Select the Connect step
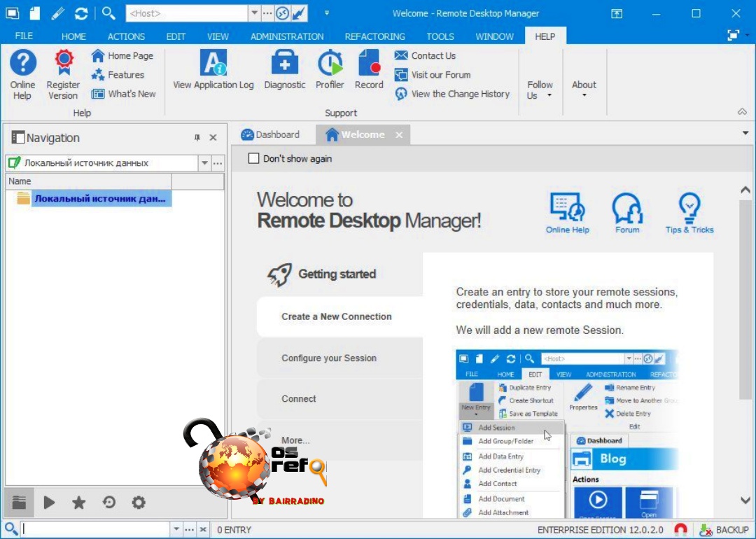This screenshot has width=756, height=539. click(x=340, y=399)
